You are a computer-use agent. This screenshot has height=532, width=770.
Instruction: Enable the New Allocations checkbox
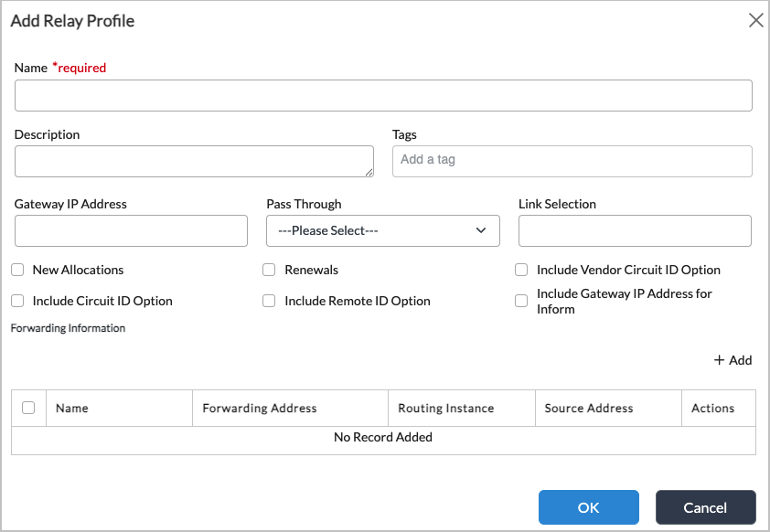tap(17, 270)
